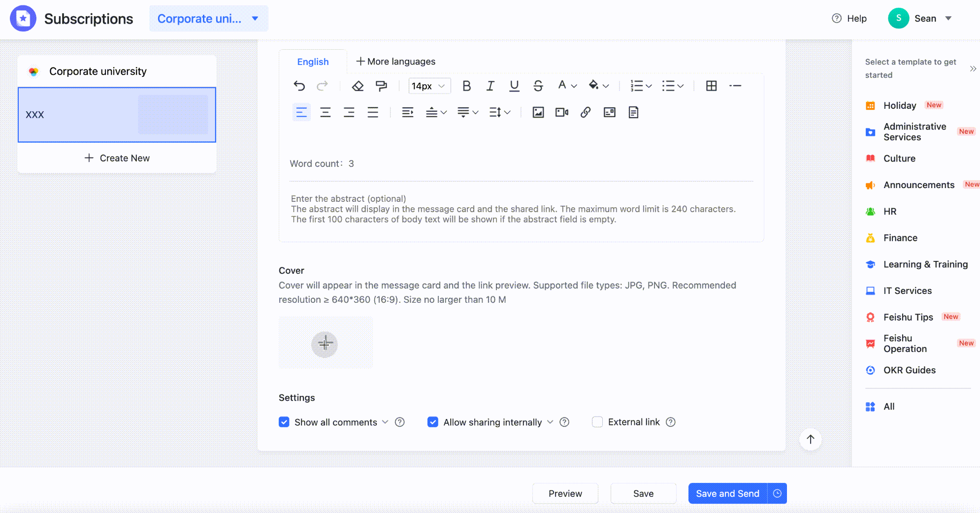Screen dimensions: 980x513
Task: Insert a video into the body
Action: click(562, 113)
